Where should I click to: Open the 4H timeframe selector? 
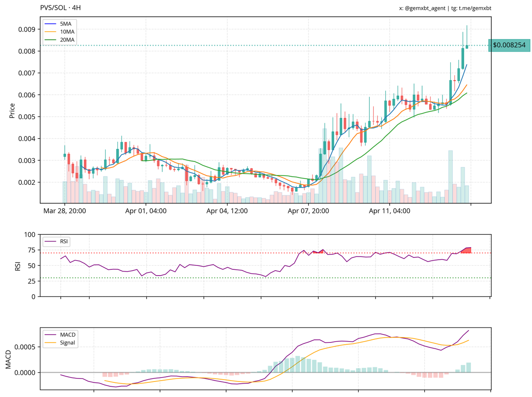(x=76, y=8)
